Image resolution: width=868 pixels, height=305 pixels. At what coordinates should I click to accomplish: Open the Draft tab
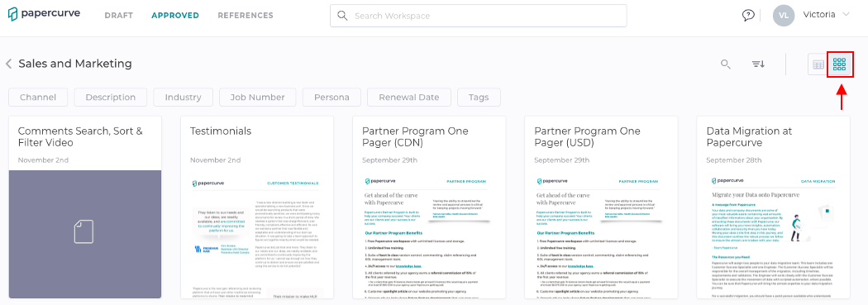118,16
